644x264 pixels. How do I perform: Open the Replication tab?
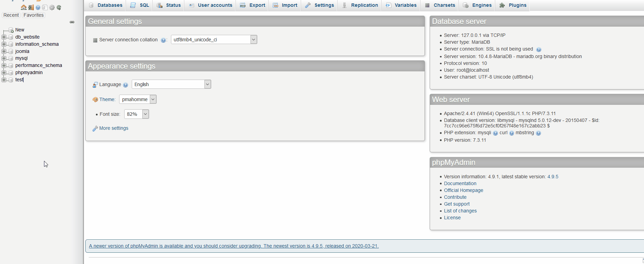[360, 5]
